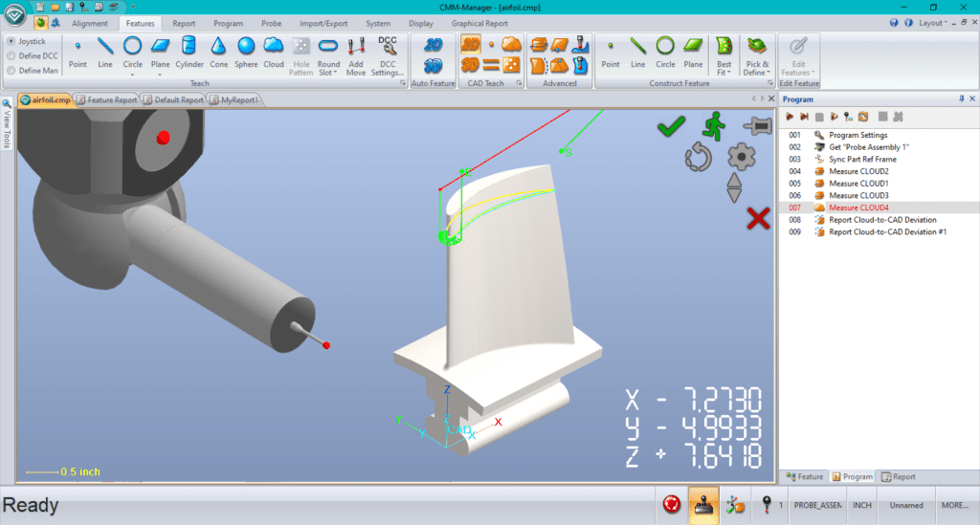Select the Point teach feature tool
Screen dimensions: 980x525
pos(78,55)
